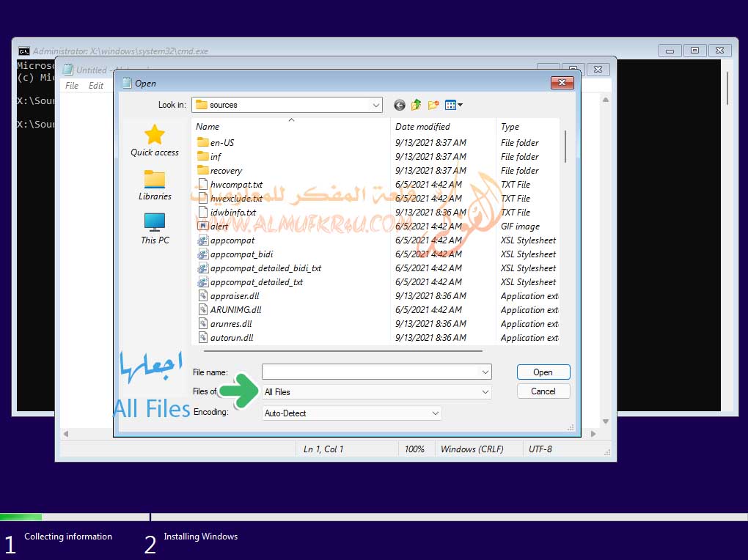Image resolution: width=748 pixels, height=560 pixels.
Task: Select the recovery folder icon
Action: [x=202, y=170]
